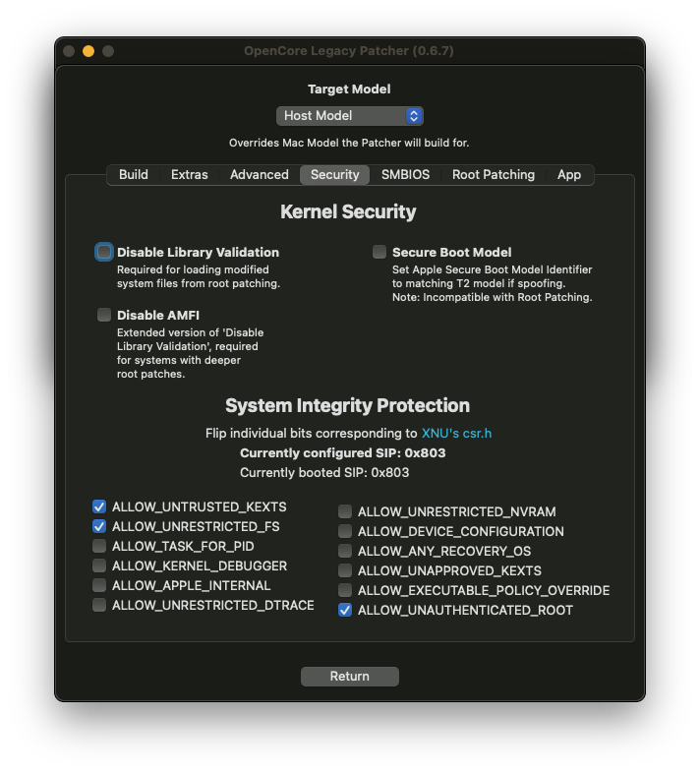This screenshot has height=774, width=700.
Task: Open the XNU's csr.h link
Action: pos(456,434)
